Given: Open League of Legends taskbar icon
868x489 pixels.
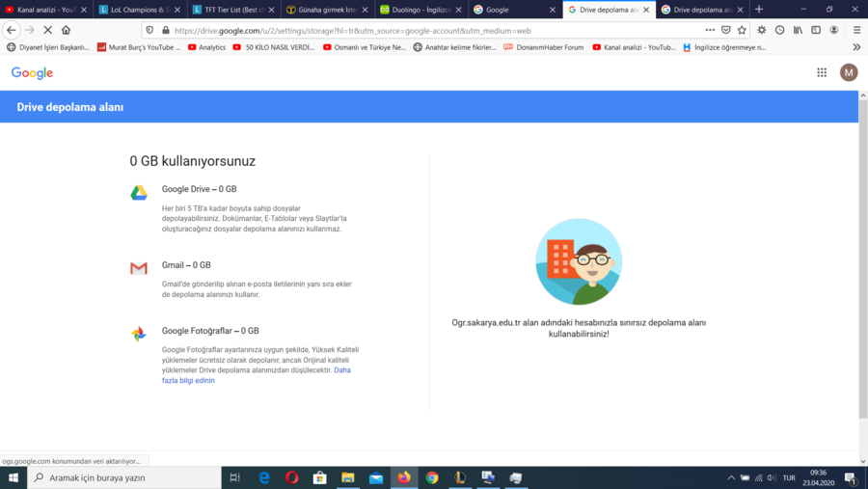Looking at the screenshot, I should click(x=460, y=477).
